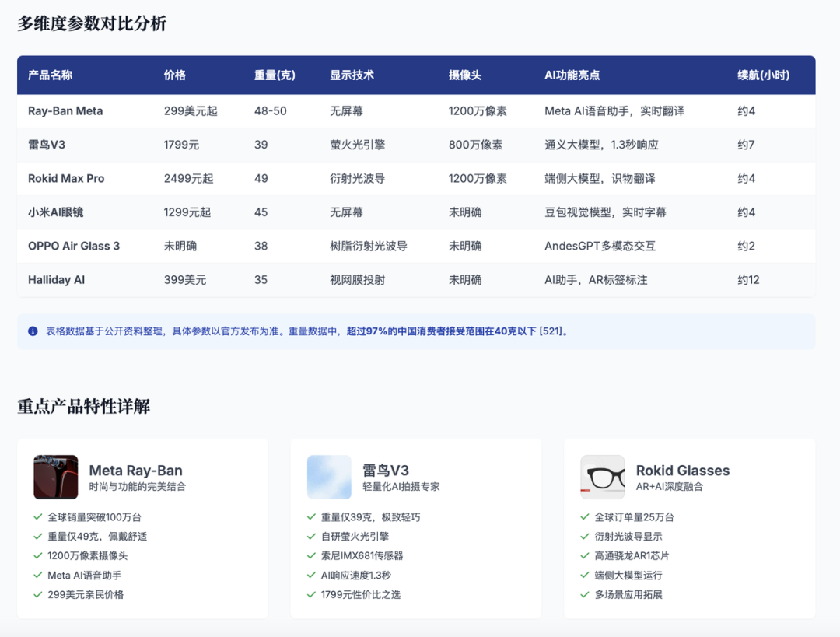Select the 小米AI眼镜 row name
Screen dimensions: 840x637
tap(56, 212)
